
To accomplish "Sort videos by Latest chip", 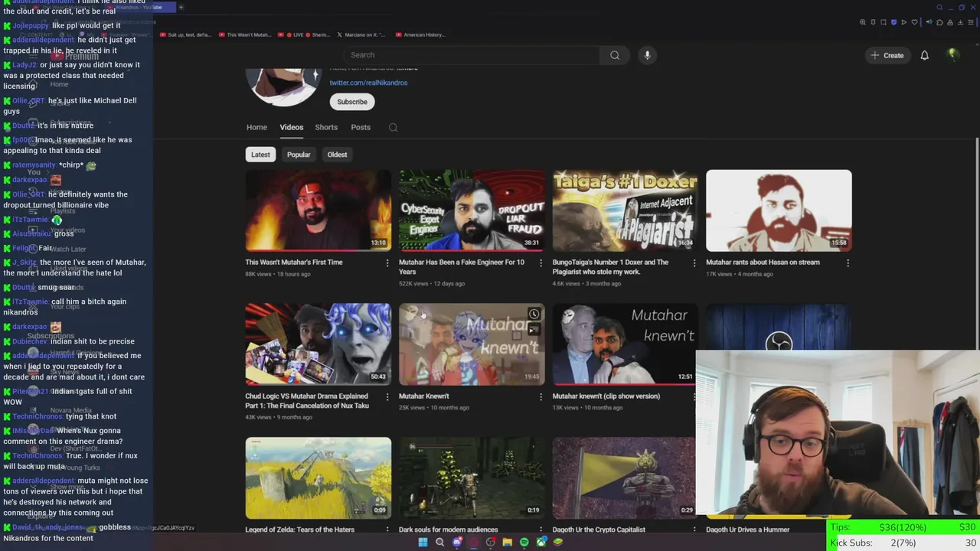I will click(x=260, y=155).
